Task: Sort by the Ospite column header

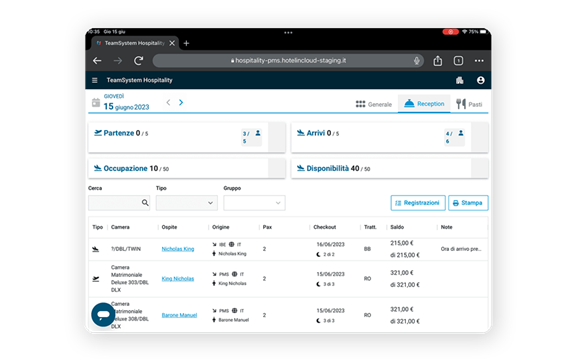Action: tap(169, 227)
